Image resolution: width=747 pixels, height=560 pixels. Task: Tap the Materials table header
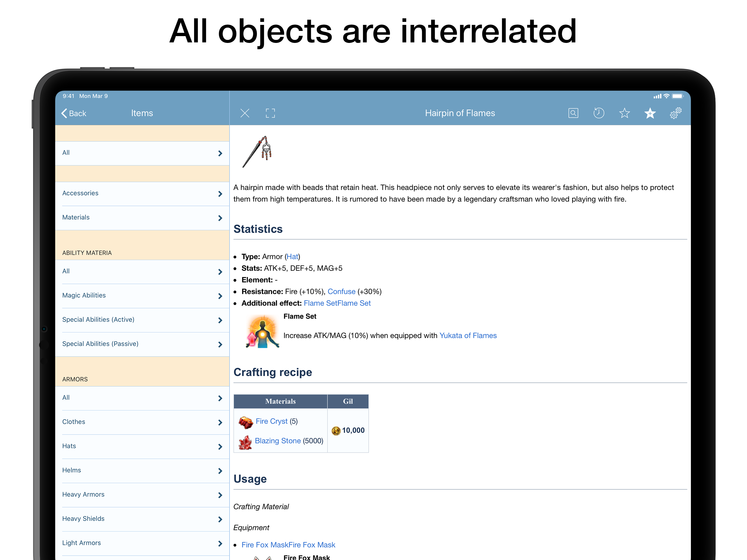[280, 401]
